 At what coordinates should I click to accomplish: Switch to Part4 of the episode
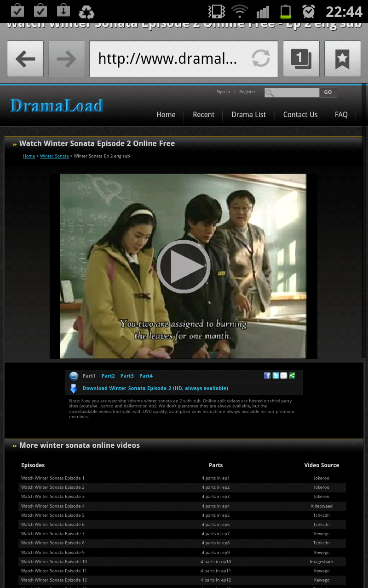[146, 376]
